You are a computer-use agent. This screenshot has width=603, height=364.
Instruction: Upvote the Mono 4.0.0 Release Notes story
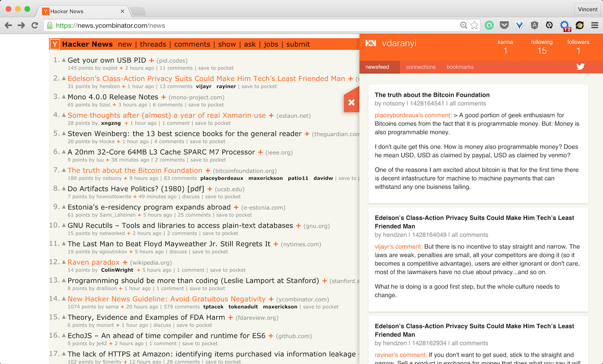(64, 97)
